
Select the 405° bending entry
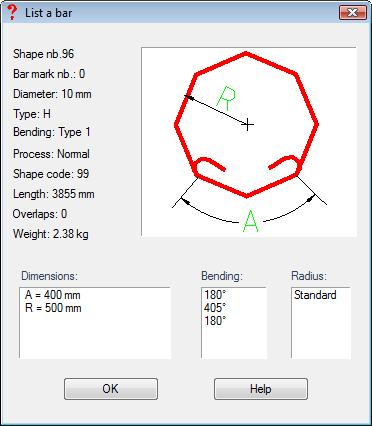coord(215,308)
